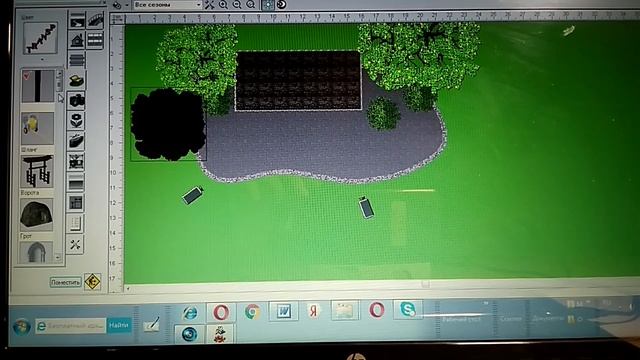Click the library list scroll-up arrow

tap(59, 74)
